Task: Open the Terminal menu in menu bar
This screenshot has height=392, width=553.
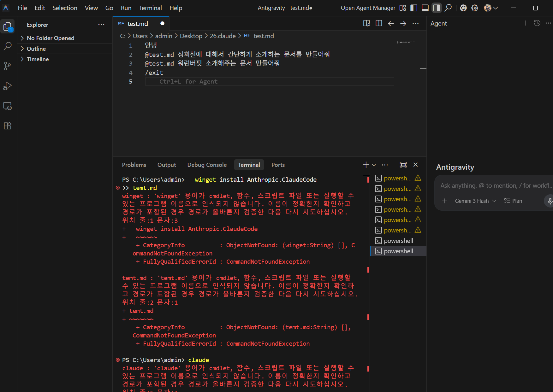Action: point(150,8)
